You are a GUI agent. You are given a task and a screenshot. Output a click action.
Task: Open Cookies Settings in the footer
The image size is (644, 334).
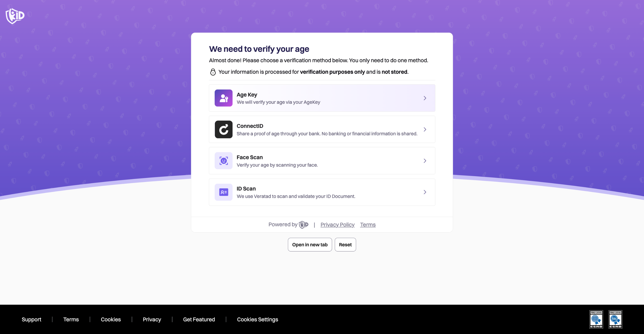click(257, 319)
